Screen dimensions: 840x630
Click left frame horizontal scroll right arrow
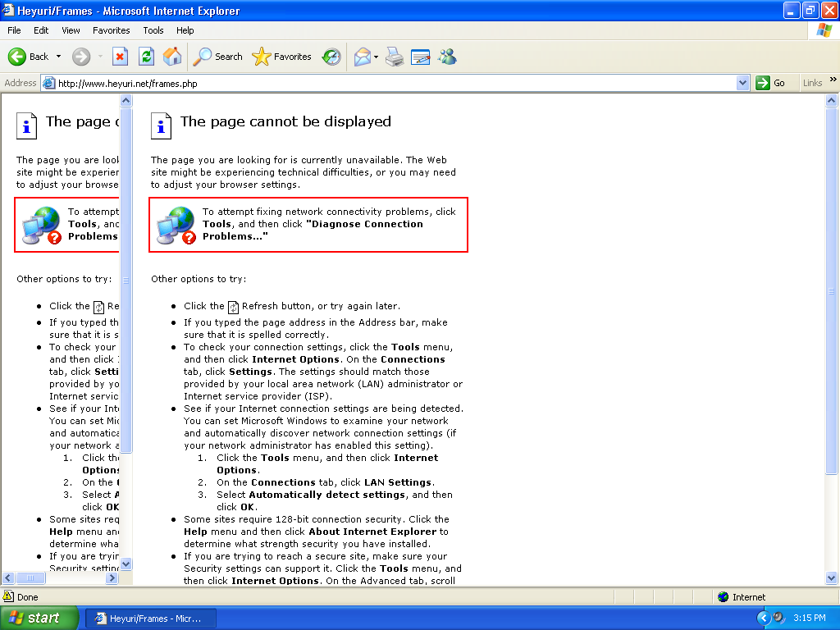coord(112,578)
